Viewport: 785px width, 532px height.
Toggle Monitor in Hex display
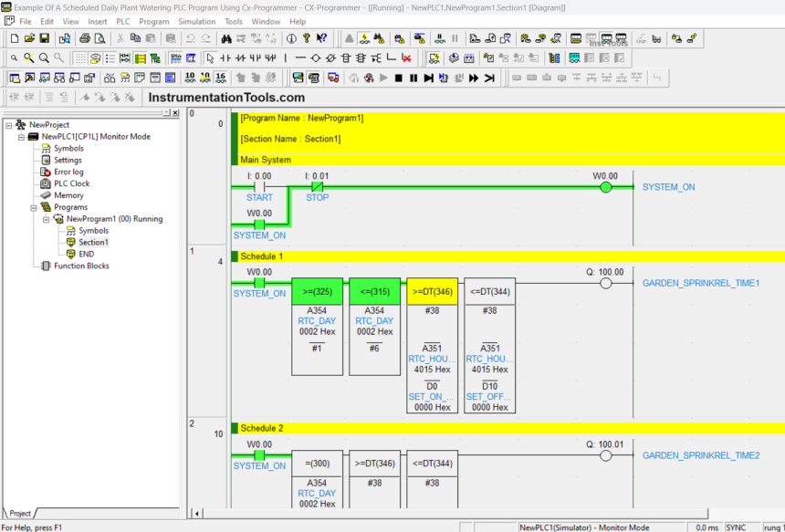[x=220, y=78]
